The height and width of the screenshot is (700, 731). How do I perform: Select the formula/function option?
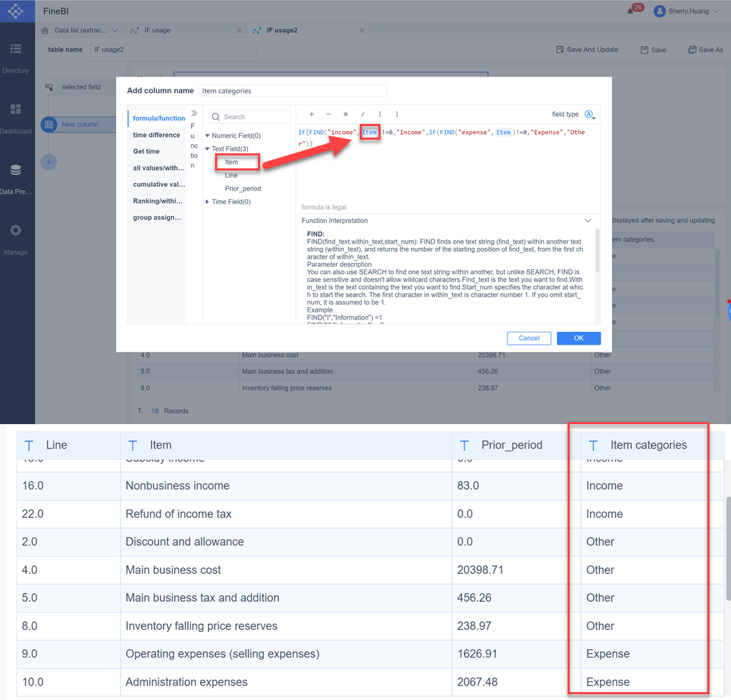pyautogui.click(x=158, y=118)
